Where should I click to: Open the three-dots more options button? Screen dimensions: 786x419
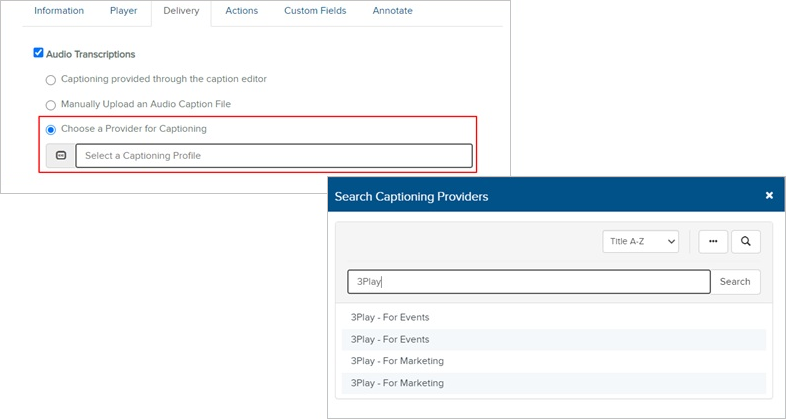coord(713,241)
